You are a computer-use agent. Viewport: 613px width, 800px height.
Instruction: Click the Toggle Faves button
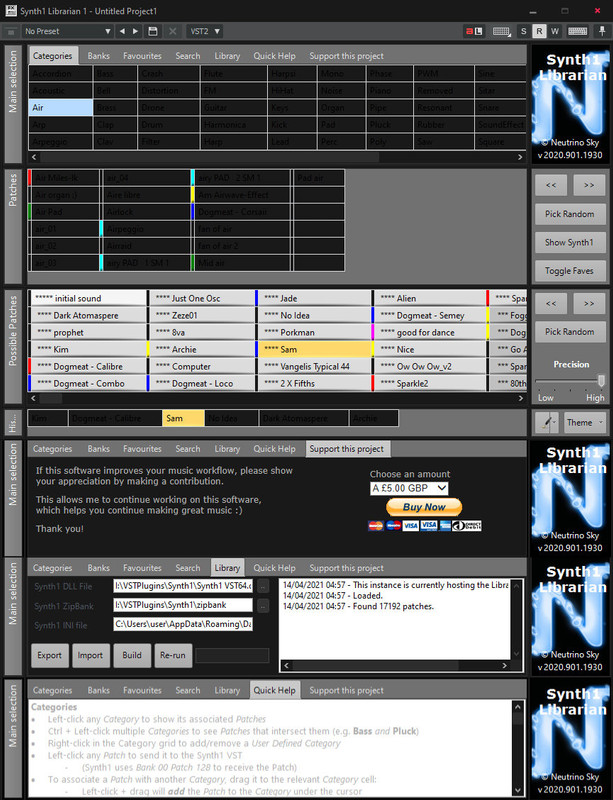pos(570,271)
